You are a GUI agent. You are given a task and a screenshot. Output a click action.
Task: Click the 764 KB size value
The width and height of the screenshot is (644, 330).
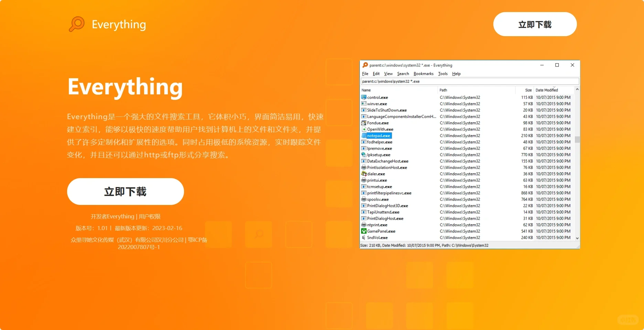[x=527, y=199]
